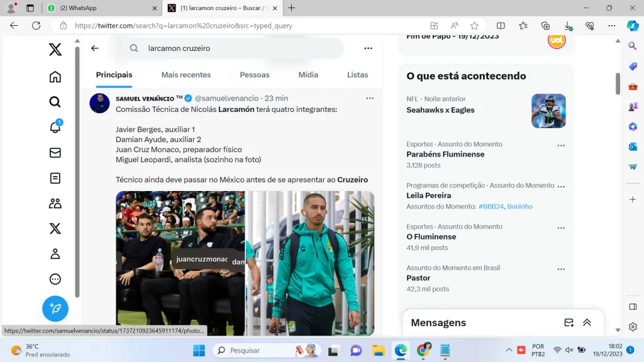Open Messages envelope in left sidebar
Screen dimensions: 644x362
point(55,153)
